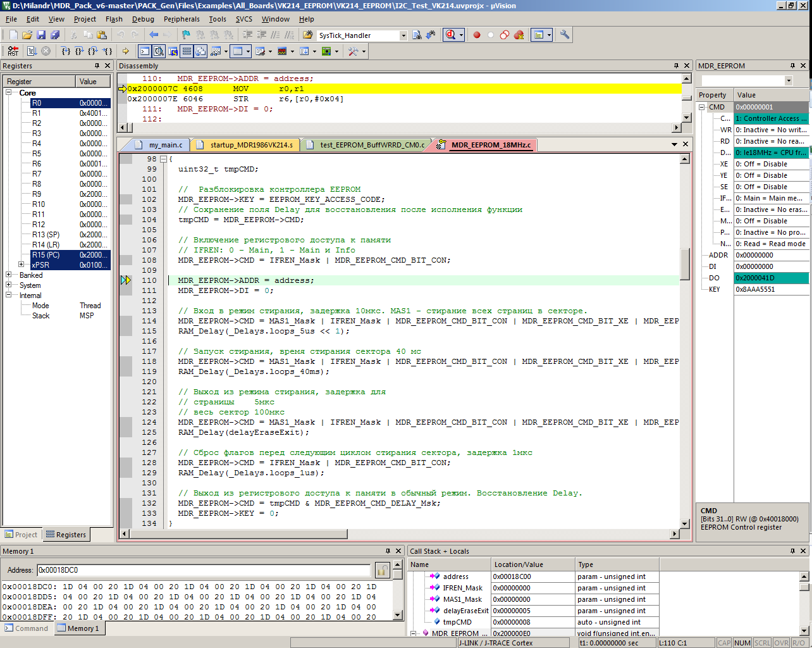This screenshot has height=648, width=812.
Task: Select the R15 (PC) register row
Action: coord(70,255)
